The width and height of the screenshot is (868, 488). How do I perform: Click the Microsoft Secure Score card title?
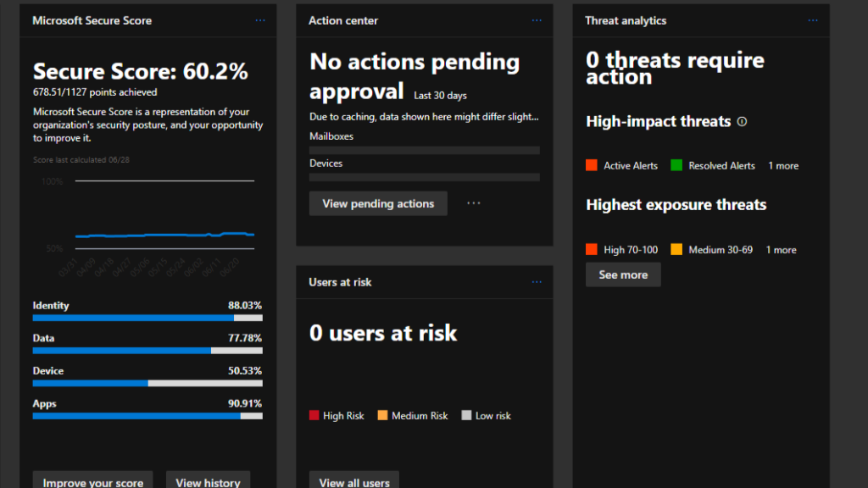tap(92, 20)
